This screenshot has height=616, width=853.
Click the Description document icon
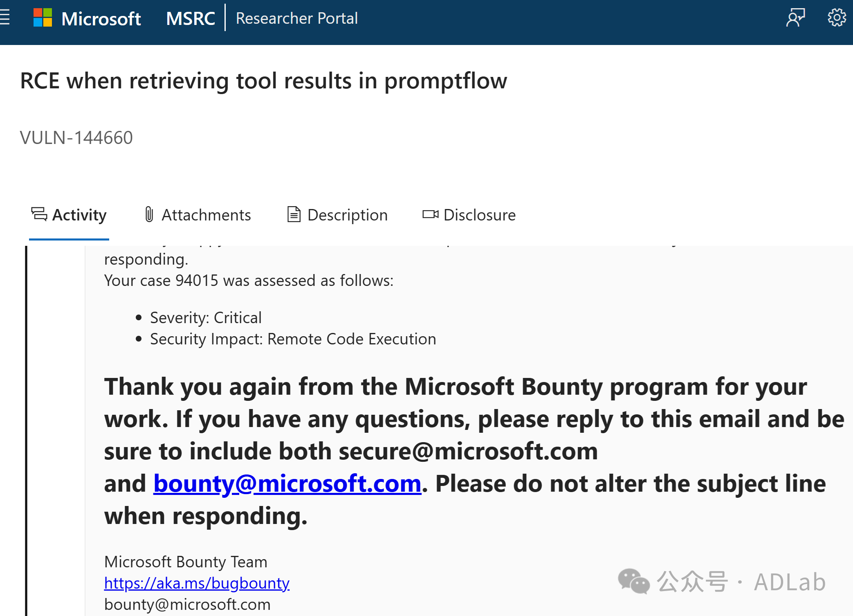294,214
